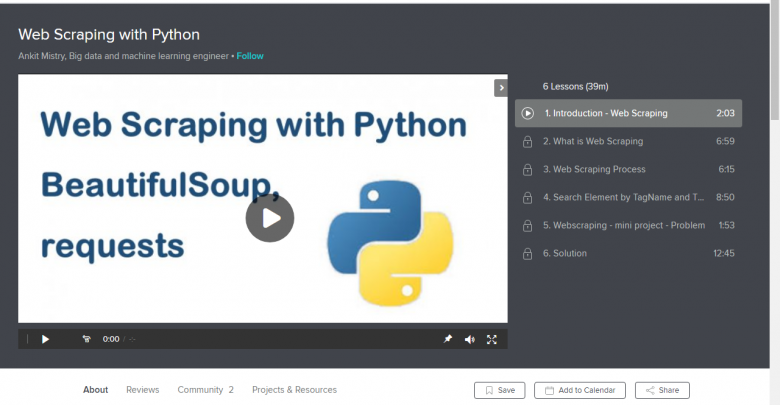Click the play circle icon for lesson 1
Screen dimensions: 780x405
(527, 113)
